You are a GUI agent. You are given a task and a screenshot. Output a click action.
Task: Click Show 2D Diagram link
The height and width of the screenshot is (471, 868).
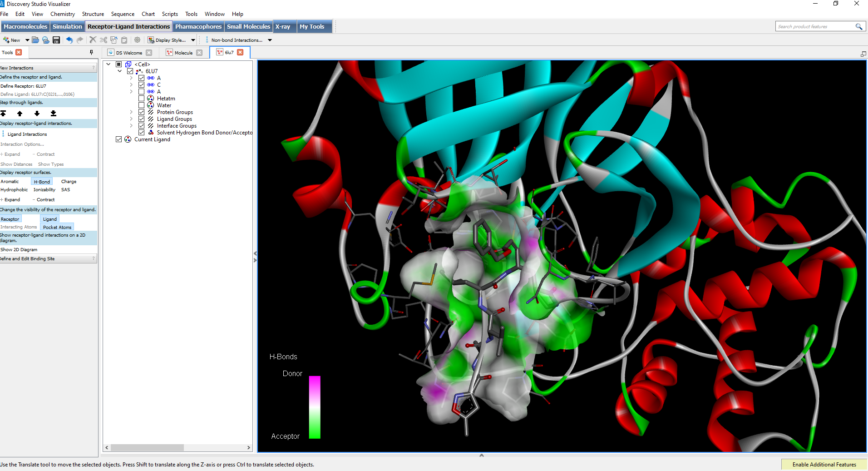pos(19,250)
